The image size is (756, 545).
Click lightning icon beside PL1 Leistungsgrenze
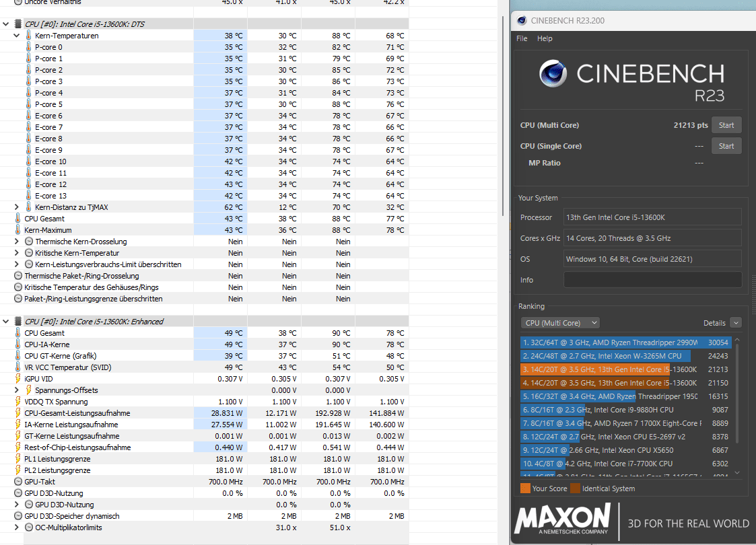18,459
